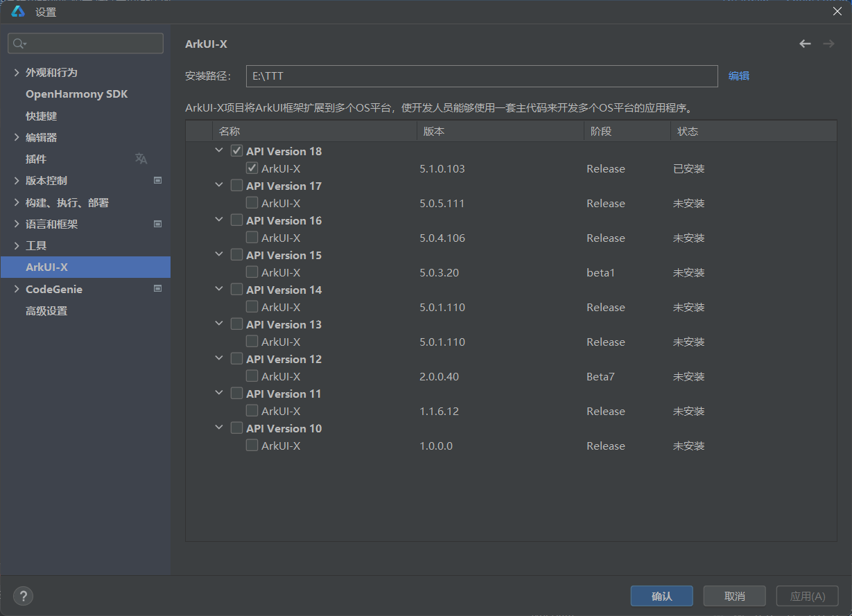Uncheck the API Version 18 checkbox
Screen dimensions: 852x616
coord(236,151)
